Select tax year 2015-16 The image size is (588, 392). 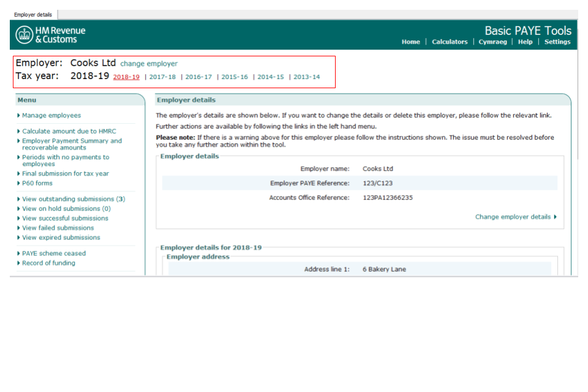tap(235, 77)
